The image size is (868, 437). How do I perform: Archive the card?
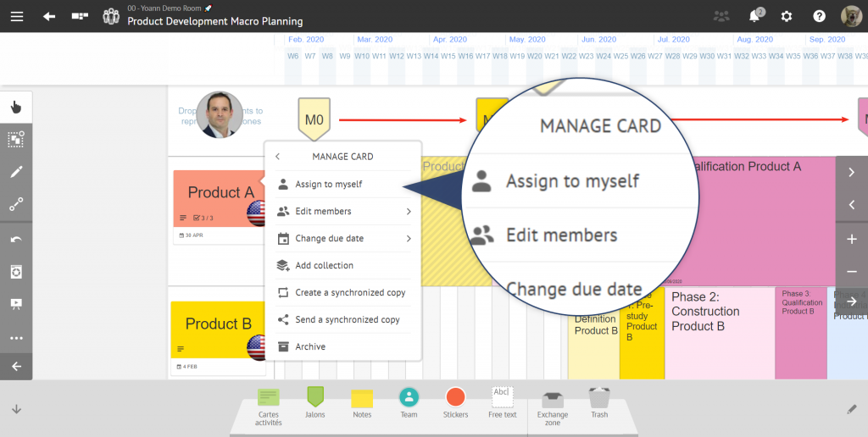point(342,347)
